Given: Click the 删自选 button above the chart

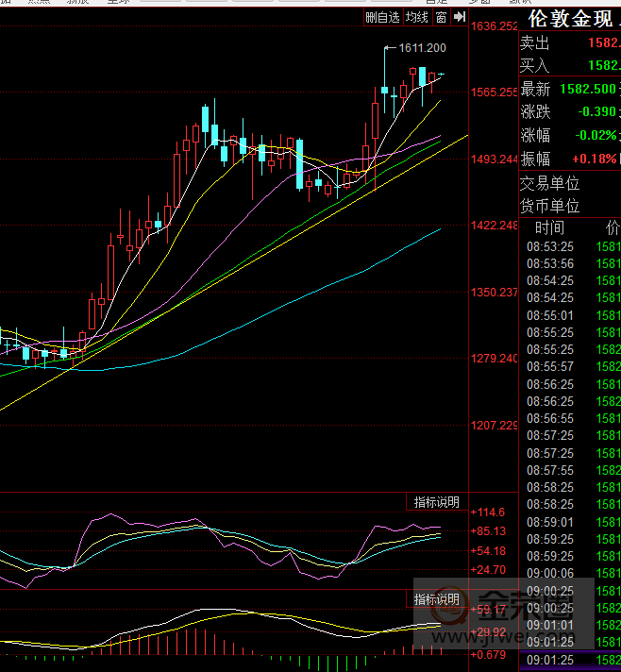Looking at the screenshot, I should pyautogui.click(x=382, y=17).
